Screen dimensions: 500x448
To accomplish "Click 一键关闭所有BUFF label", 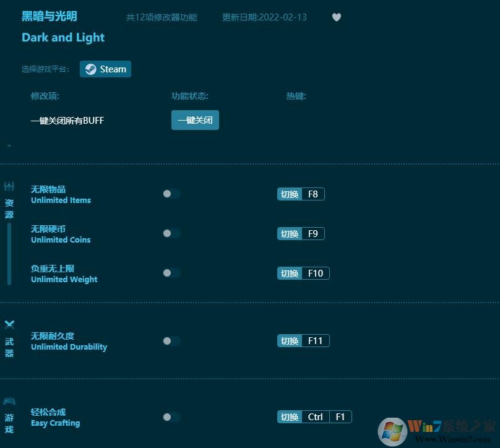I will coord(67,121).
